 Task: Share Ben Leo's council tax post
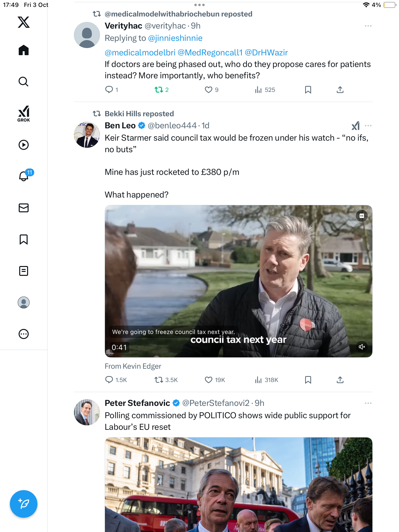coord(340,380)
